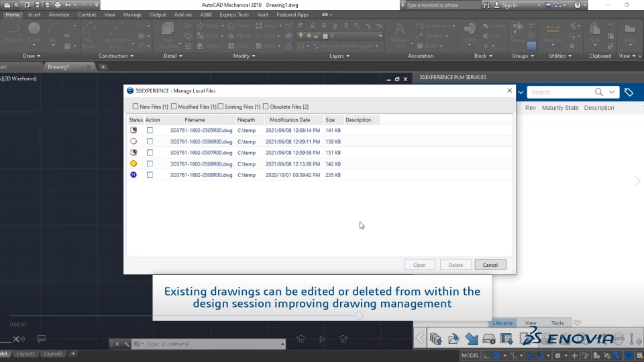Open the Autodesk App Store cart icon
Viewport: 644px width, 362px height.
click(548, 5)
